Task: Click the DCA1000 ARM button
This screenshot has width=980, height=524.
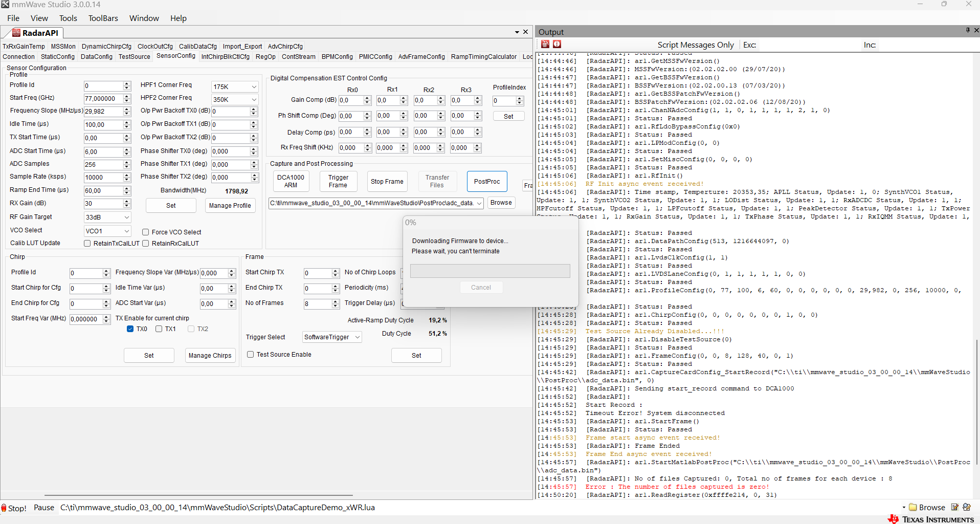Action: click(291, 181)
